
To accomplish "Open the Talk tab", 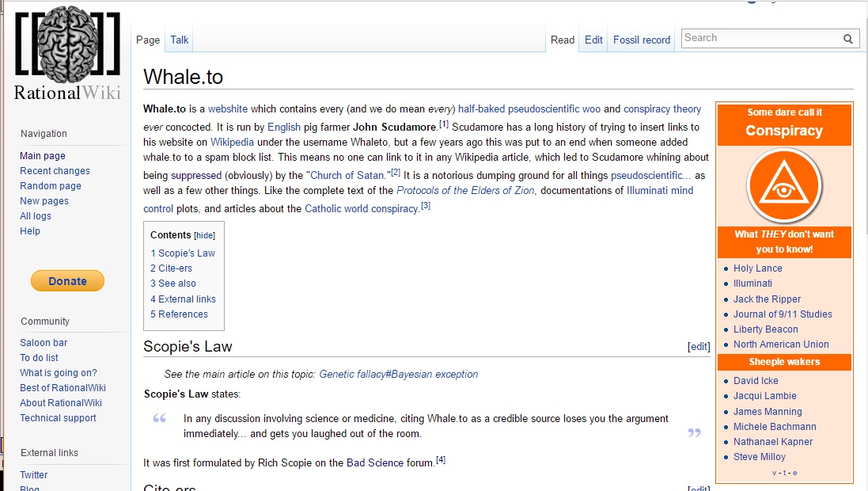I will (180, 40).
